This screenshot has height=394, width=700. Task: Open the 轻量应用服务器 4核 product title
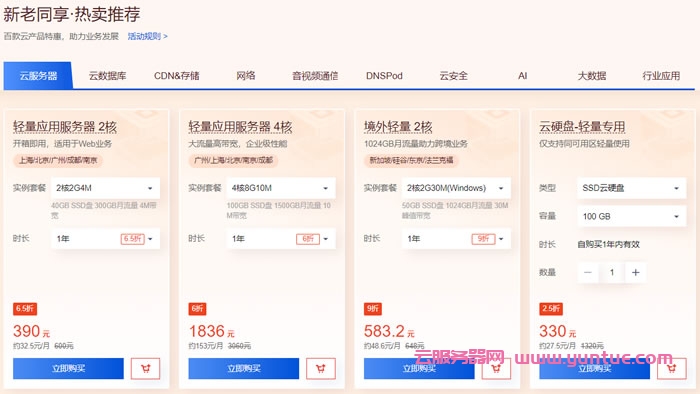[x=240, y=127]
